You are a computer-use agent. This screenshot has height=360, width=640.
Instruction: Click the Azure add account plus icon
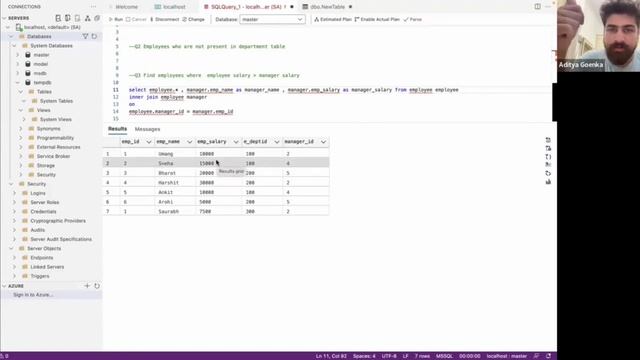pyautogui.click(x=87, y=286)
